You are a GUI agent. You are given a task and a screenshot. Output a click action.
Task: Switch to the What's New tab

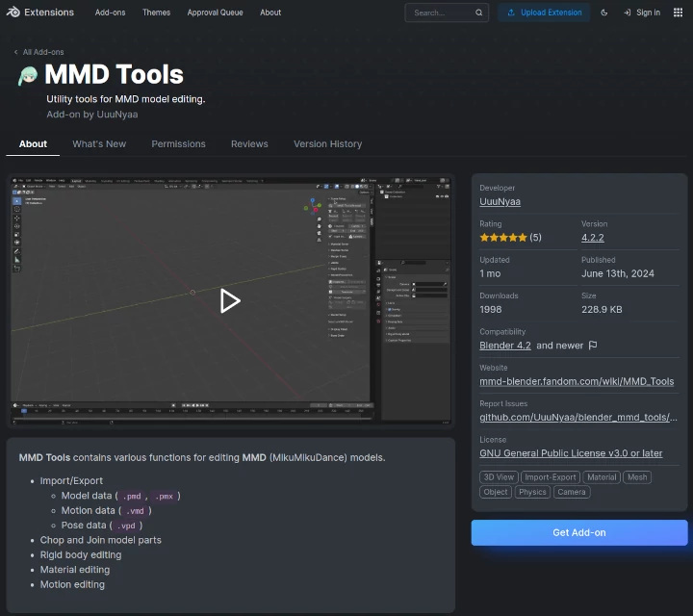coord(99,144)
